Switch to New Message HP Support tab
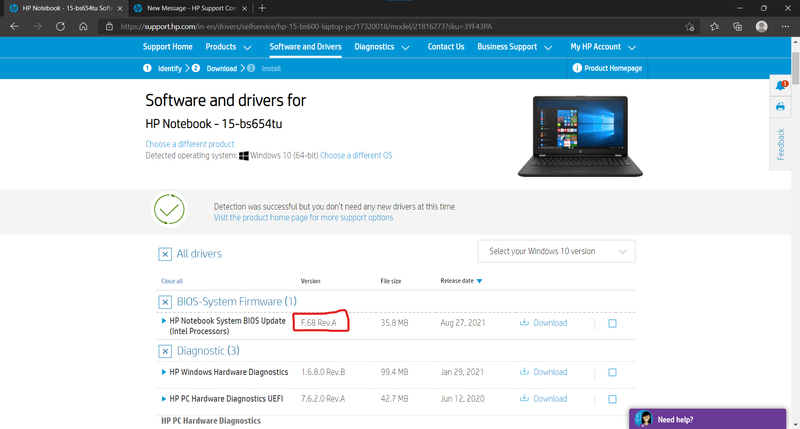The width and height of the screenshot is (800, 429). pos(191,8)
